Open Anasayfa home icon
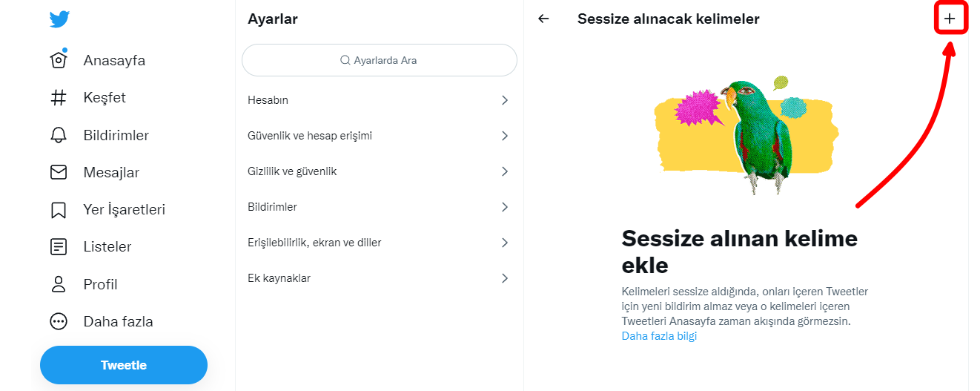Viewport: 980px width, 391px height. [x=59, y=60]
